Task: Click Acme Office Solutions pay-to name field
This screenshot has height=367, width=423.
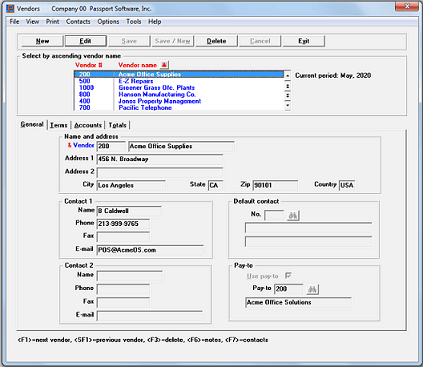Action: pos(299,303)
